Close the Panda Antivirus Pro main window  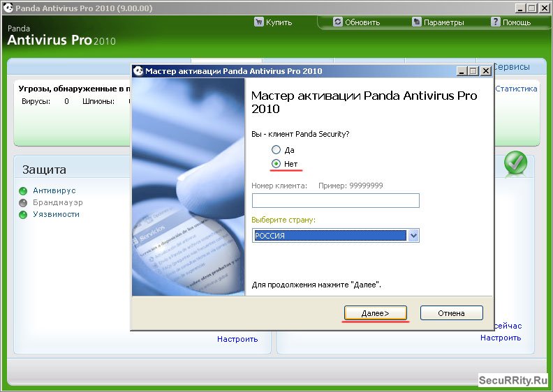[545, 8]
